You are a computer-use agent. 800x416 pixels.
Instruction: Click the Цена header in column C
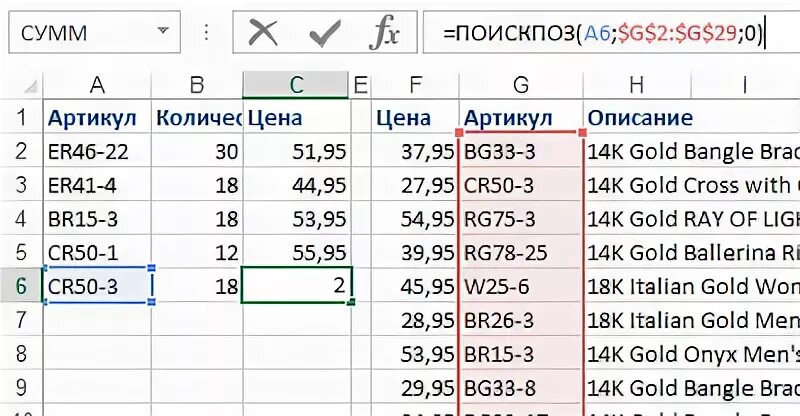pyautogui.click(x=296, y=117)
